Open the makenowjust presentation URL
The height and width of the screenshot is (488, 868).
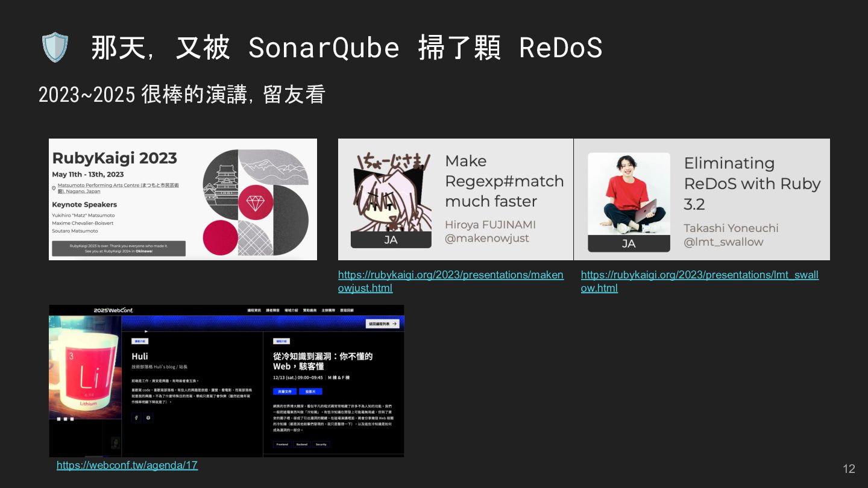(x=451, y=281)
